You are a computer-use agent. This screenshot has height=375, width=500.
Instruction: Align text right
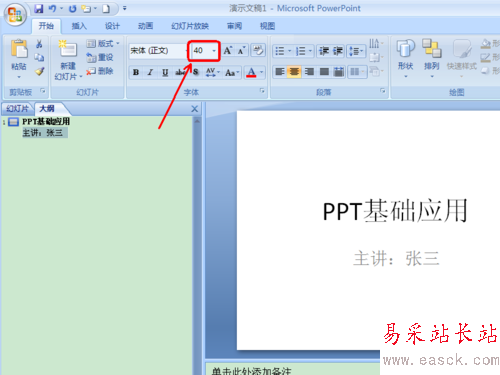(x=309, y=72)
